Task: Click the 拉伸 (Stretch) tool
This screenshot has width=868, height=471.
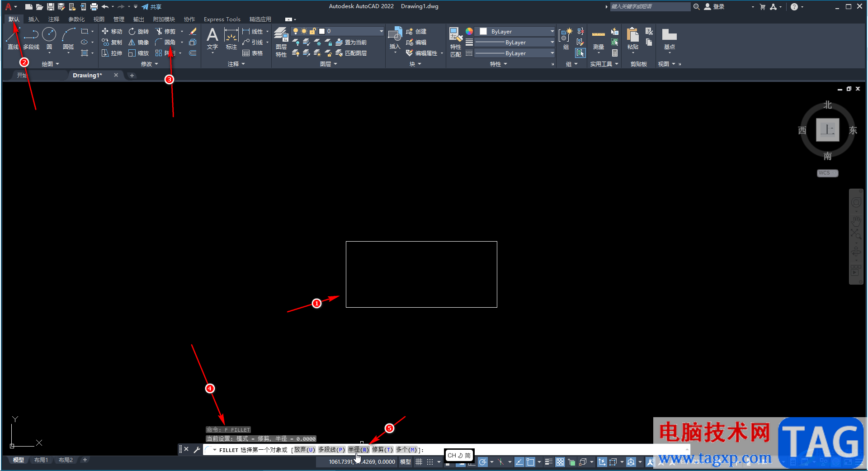Action: [x=112, y=53]
